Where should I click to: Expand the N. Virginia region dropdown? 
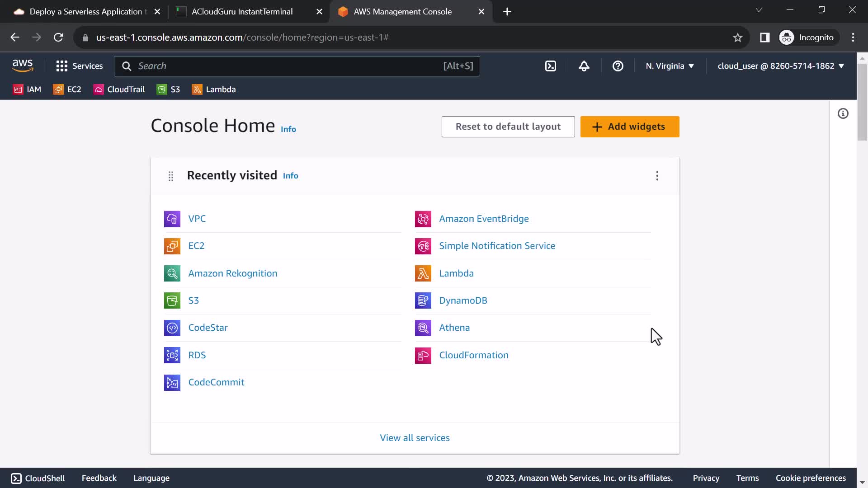click(x=670, y=66)
